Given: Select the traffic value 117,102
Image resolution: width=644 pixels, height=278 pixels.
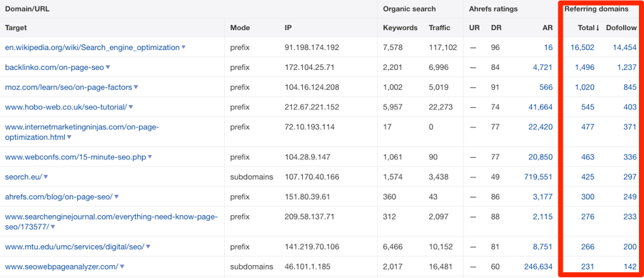Looking at the screenshot, I should tap(443, 47).
